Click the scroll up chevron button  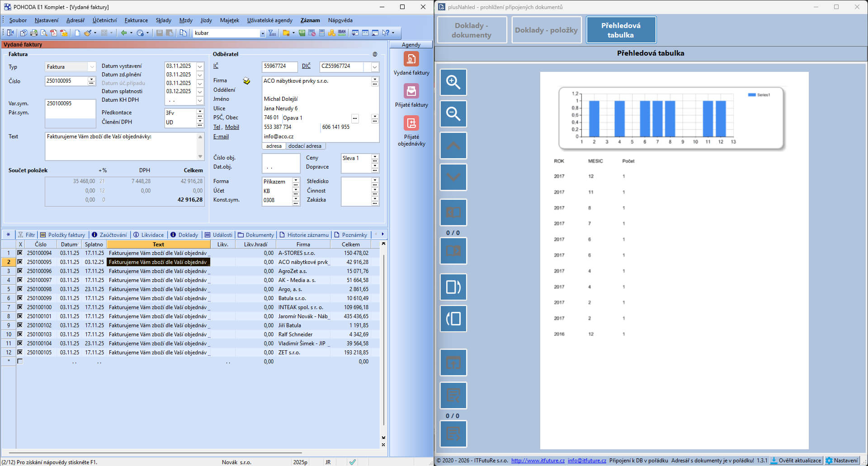pos(453,146)
